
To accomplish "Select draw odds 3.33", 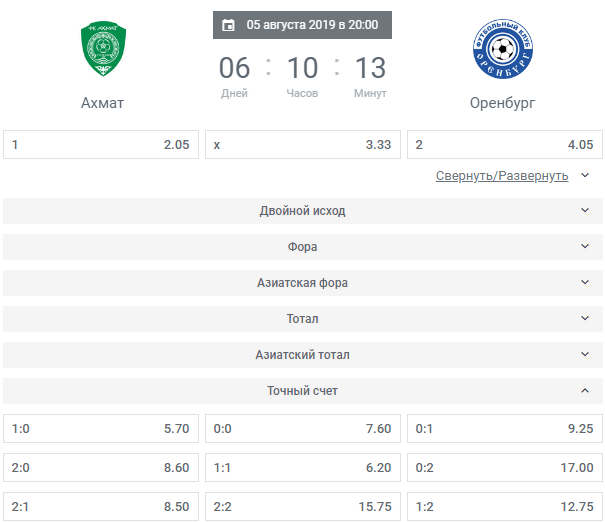I will coord(303,145).
